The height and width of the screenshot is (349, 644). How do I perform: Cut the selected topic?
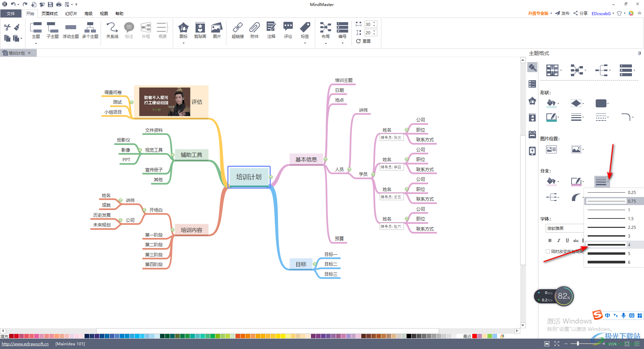point(7,27)
